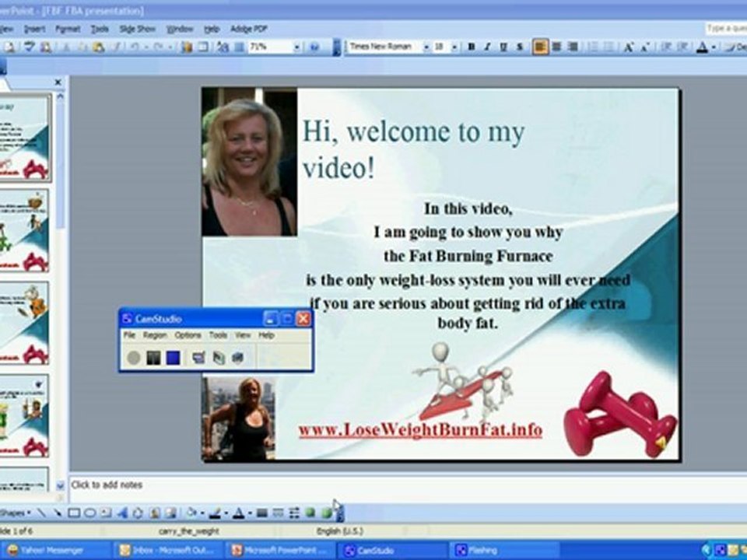The image size is (747, 560).
Task: Open the Microsoft PowerPoint Help icon
Action: pos(314,47)
